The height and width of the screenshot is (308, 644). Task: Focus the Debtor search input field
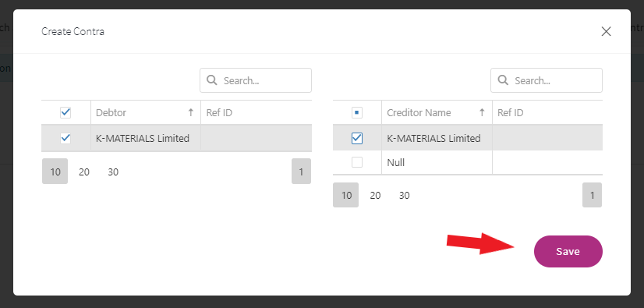tap(256, 80)
